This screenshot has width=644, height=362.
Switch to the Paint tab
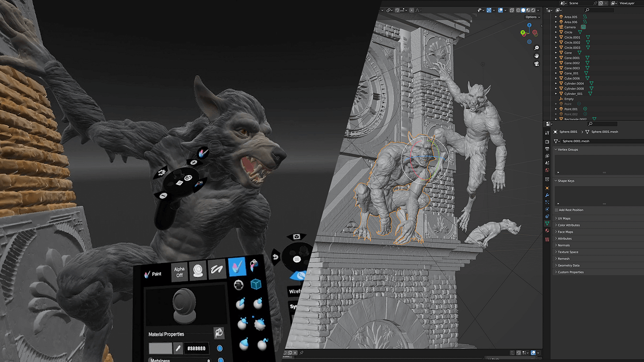coord(156,274)
